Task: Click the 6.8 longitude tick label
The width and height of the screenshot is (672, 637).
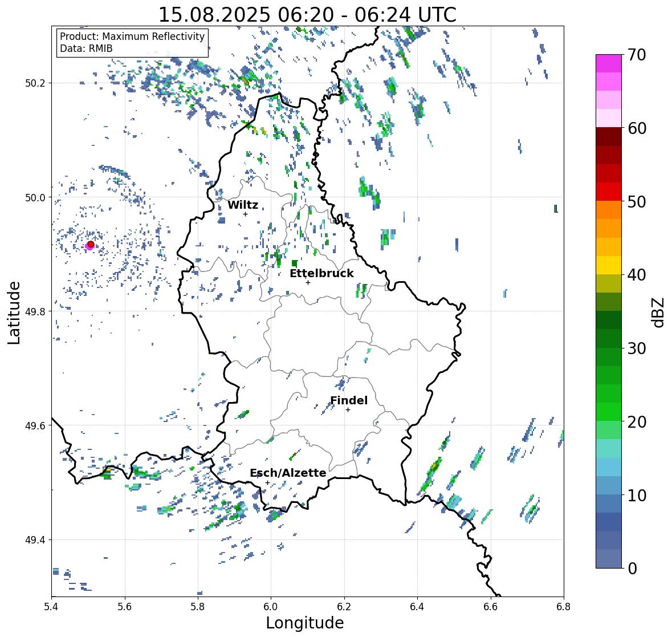Action: (564, 606)
